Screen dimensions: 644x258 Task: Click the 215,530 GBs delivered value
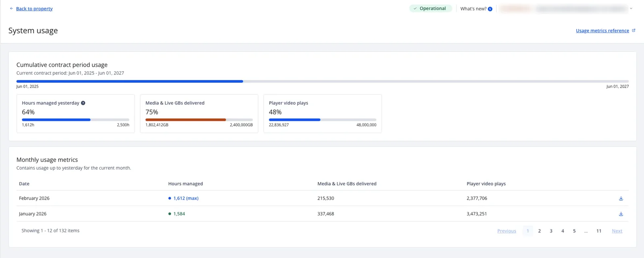pos(326,198)
